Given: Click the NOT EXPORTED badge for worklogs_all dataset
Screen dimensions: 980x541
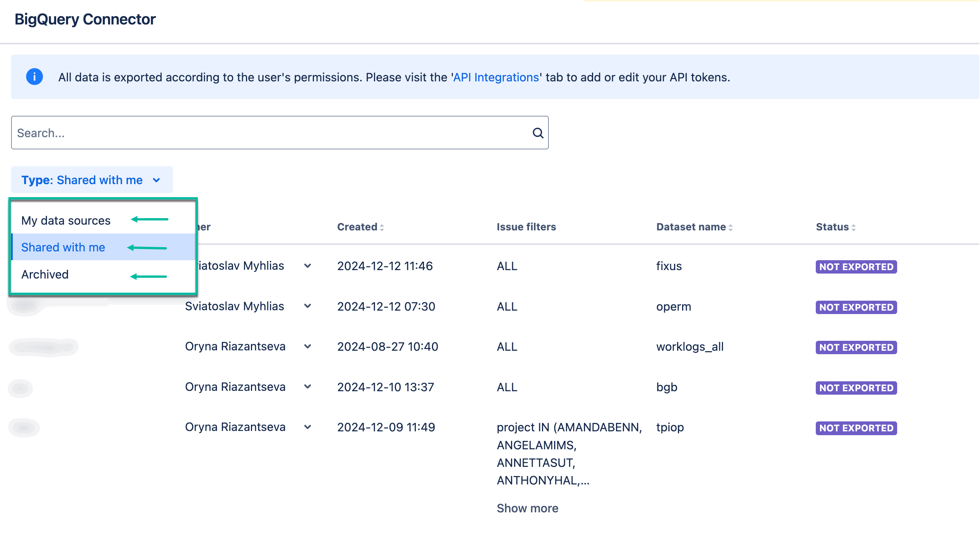Looking at the screenshot, I should 856,347.
